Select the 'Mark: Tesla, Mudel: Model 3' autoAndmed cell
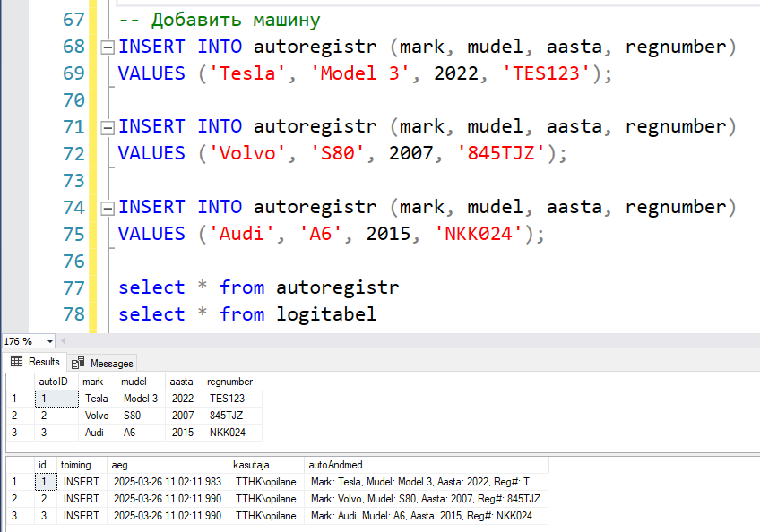Screen dimensions: 760x532 (427, 482)
